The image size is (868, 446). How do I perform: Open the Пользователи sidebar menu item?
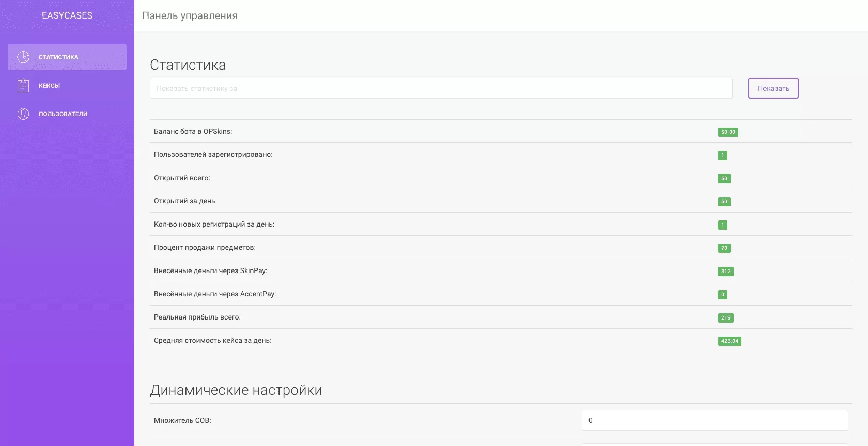point(67,114)
